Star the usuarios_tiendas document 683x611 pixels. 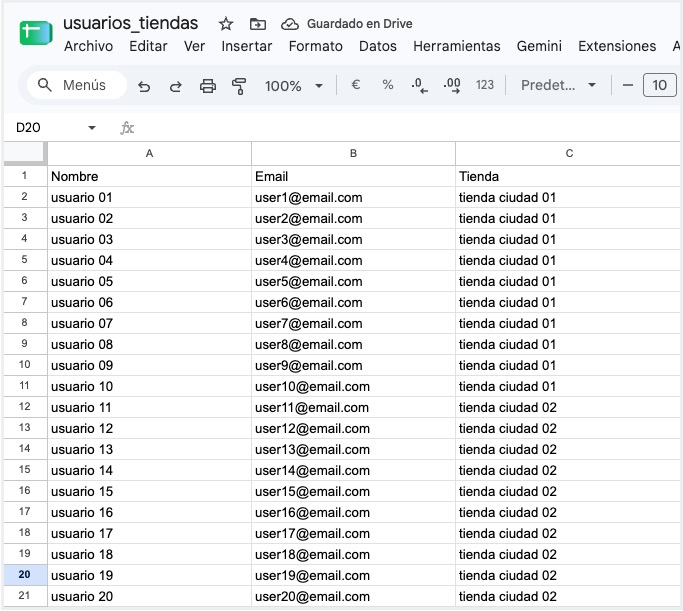coord(226,24)
